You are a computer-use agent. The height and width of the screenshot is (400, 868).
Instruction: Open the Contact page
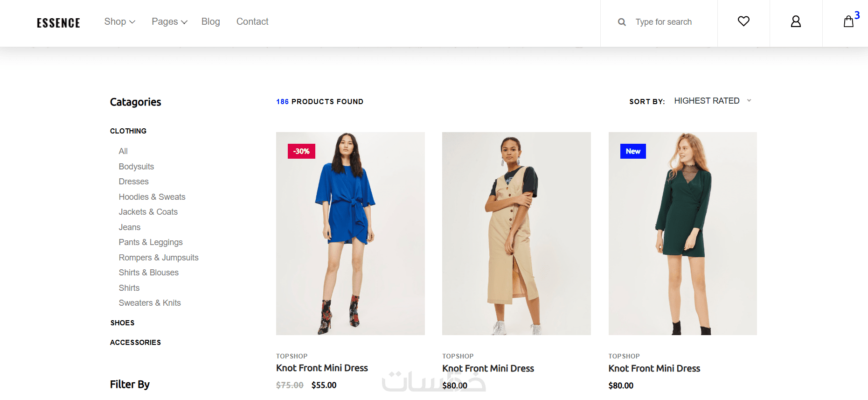(x=252, y=21)
